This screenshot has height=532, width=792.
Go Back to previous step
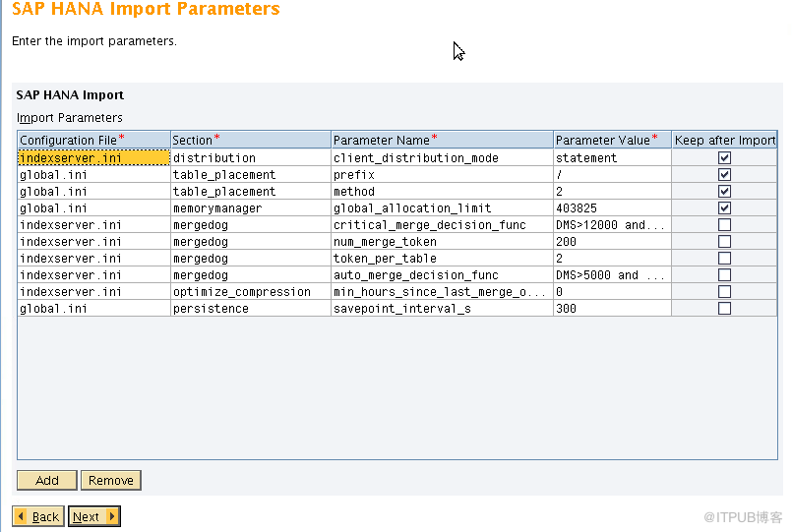tap(38, 516)
